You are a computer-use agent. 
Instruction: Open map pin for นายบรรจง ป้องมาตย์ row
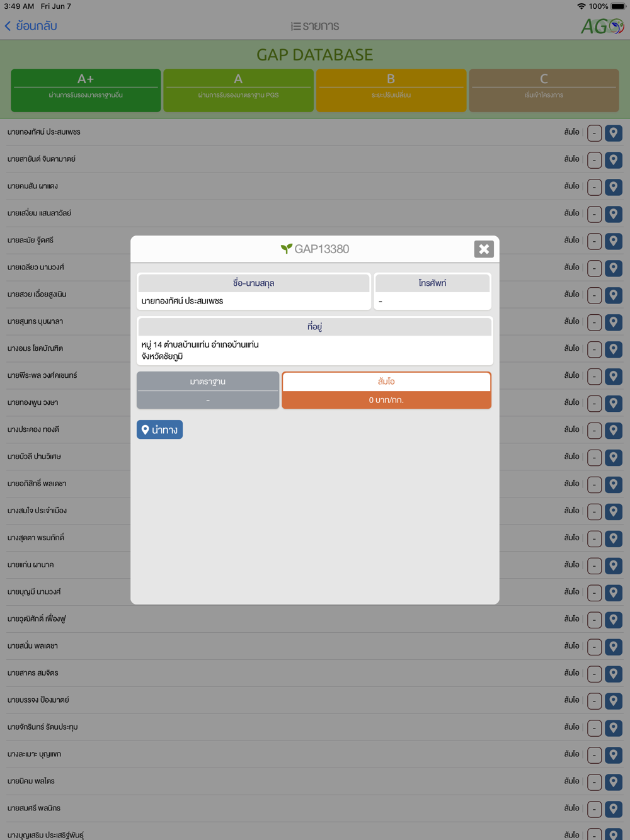614,701
